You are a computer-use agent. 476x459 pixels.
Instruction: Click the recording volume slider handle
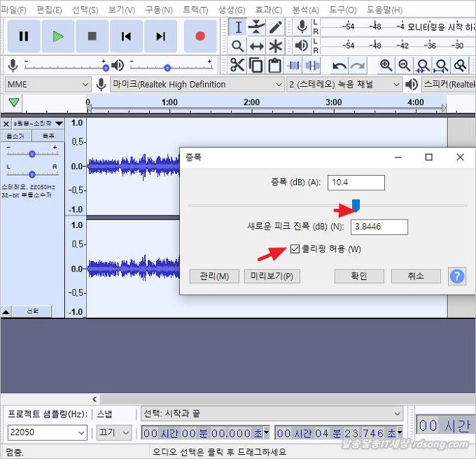tap(106, 68)
